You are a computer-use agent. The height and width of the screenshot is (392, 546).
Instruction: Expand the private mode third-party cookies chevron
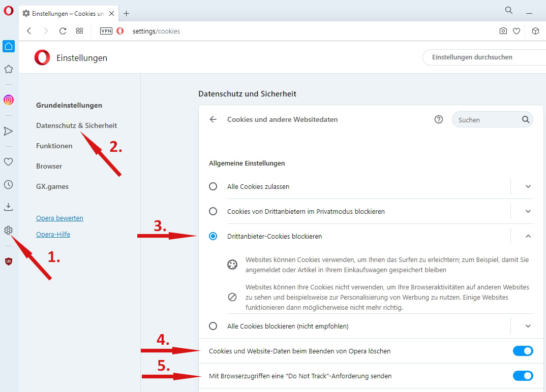[x=528, y=211]
